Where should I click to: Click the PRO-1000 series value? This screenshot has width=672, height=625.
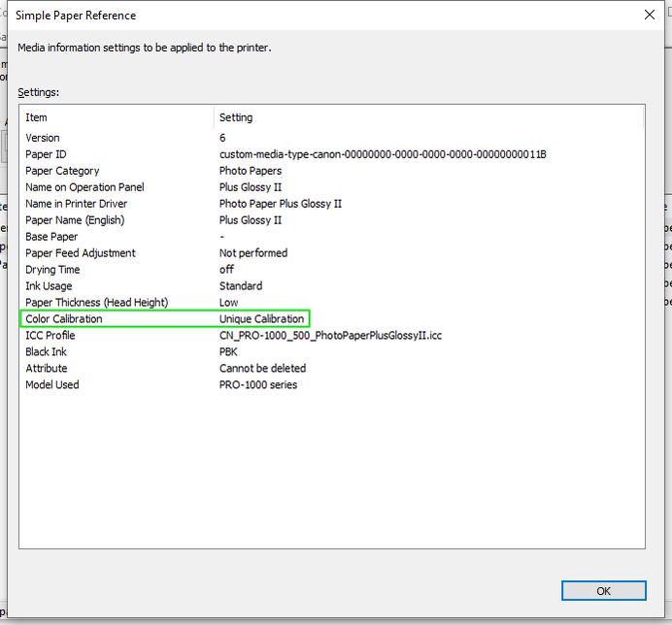pyautogui.click(x=258, y=384)
